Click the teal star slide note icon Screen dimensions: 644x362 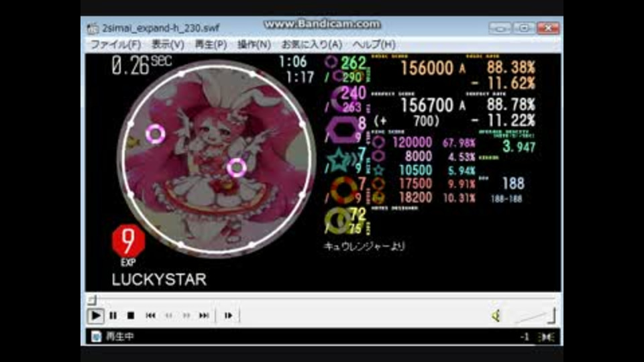click(340, 160)
